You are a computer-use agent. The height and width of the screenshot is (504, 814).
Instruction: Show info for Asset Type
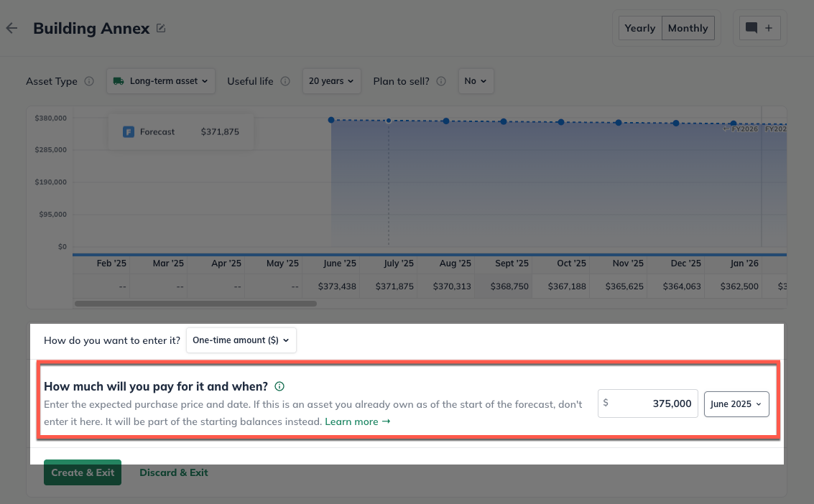pyautogui.click(x=89, y=81)
